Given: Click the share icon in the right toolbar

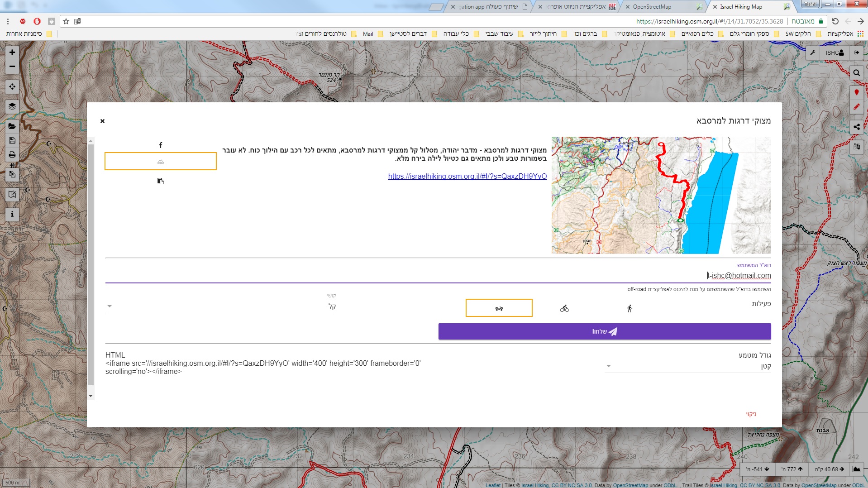Looking at the screenshot, I should [856, 127].
